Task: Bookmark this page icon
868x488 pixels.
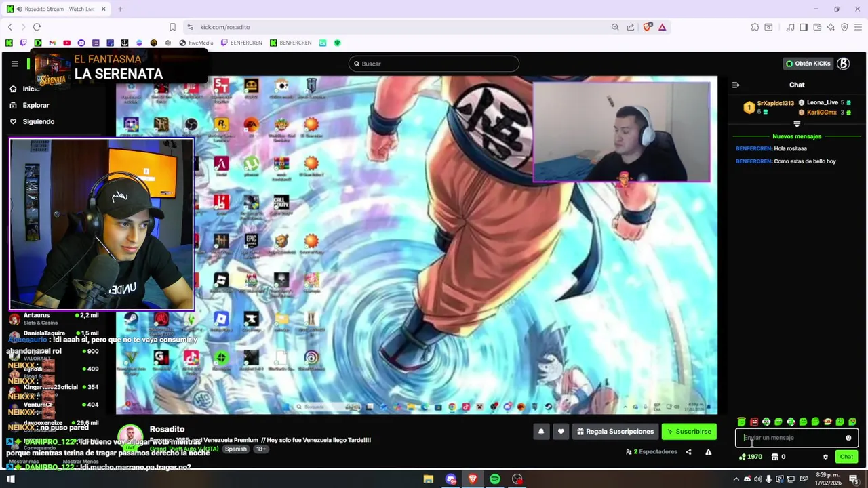Action: [x=172, y=27]
